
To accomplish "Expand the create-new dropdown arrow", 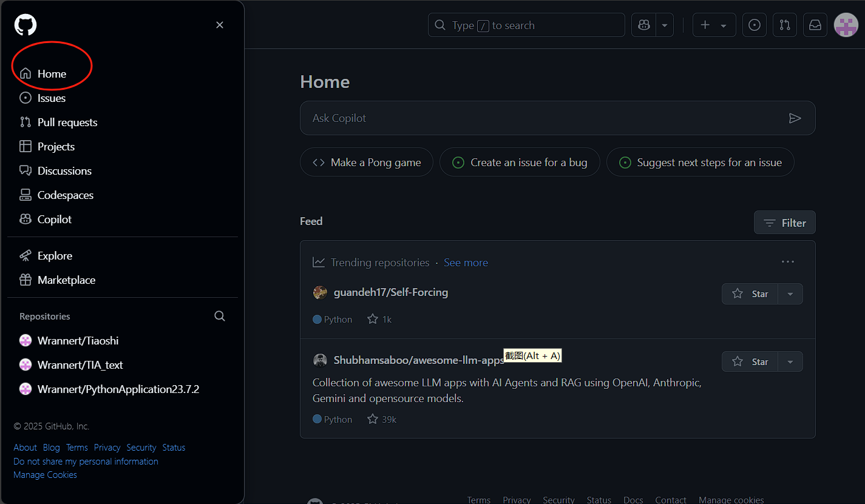I will tap(722, 25).
